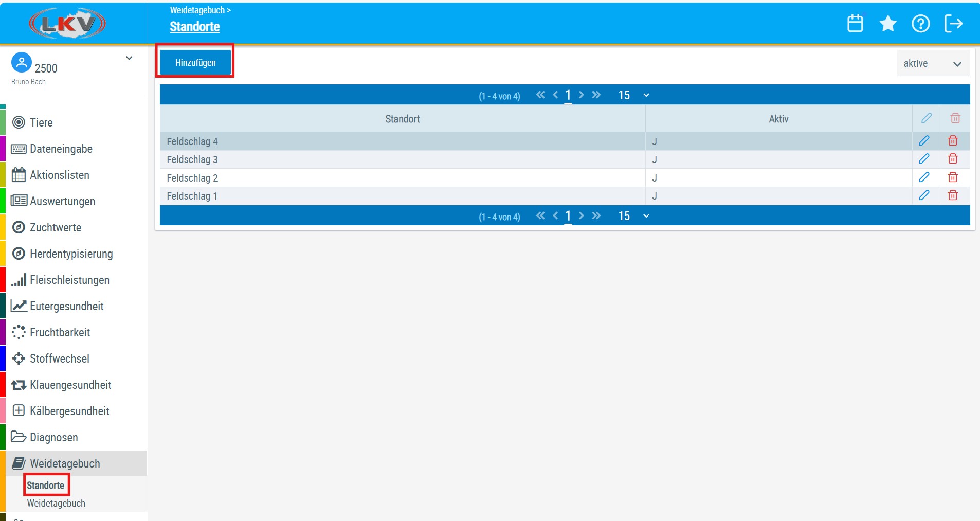Click the LKV logo
The height and width of the screenshot is (521, 980).
pos(67,23)
